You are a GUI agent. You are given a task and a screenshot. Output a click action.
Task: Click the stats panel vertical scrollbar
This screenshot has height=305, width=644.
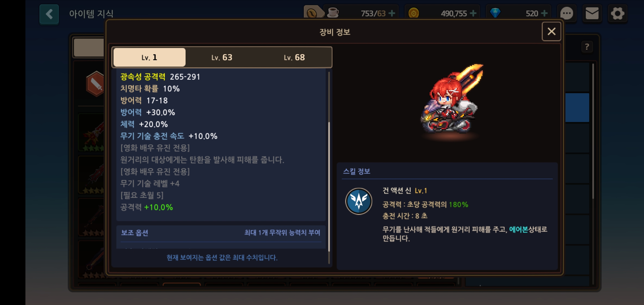pyautogui.click(x=329, y=168)
